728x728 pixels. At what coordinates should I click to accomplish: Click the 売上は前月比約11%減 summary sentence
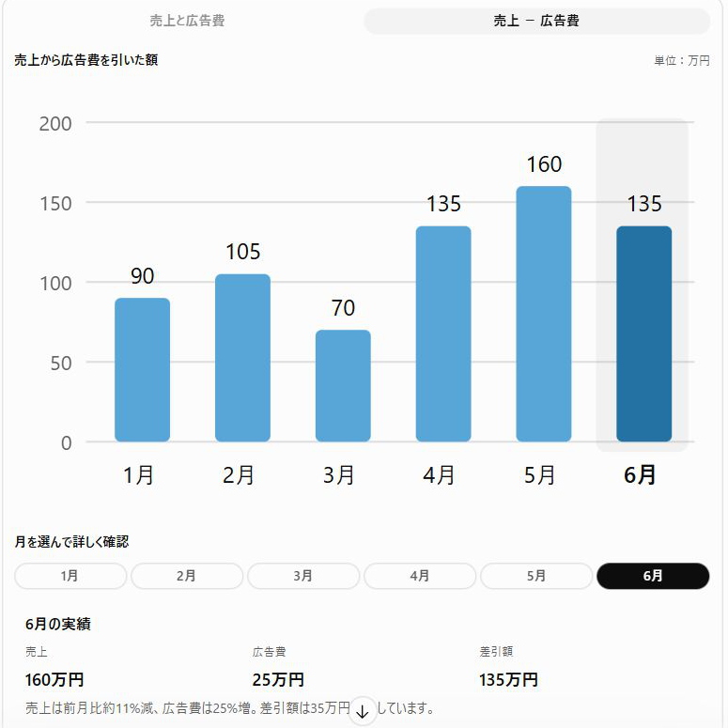(230, 708)
